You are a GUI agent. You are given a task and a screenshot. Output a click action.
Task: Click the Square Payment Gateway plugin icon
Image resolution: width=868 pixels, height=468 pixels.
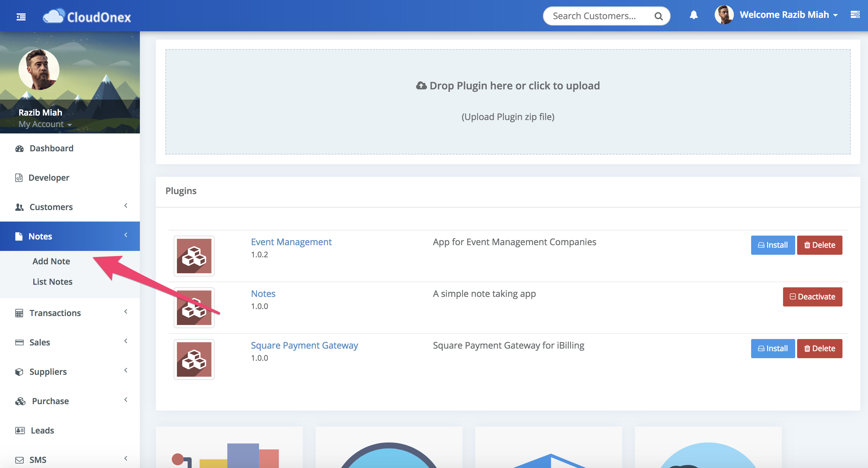point(194,359)
